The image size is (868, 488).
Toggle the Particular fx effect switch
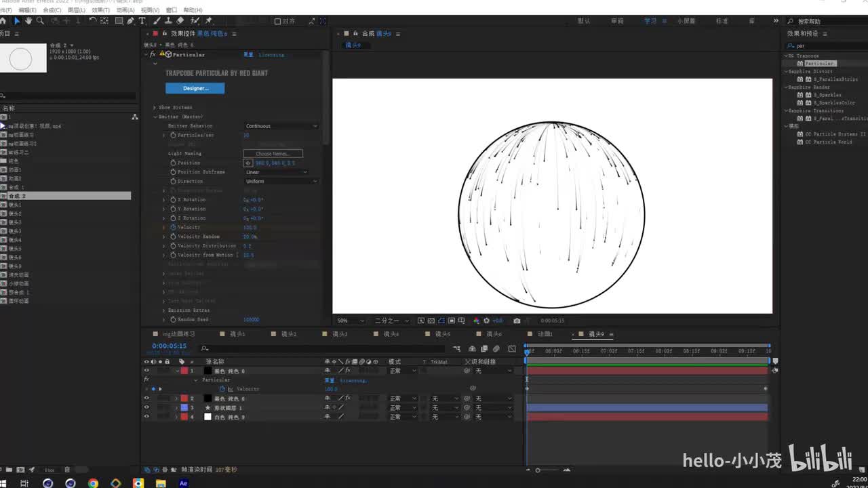click(x=153, y=54)
